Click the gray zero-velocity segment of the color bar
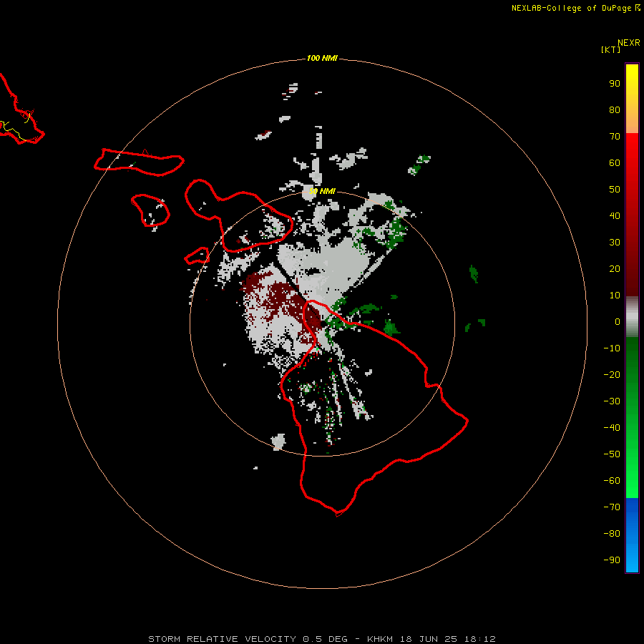The width and height of the screenshot is (644, 644). [632, 317]
